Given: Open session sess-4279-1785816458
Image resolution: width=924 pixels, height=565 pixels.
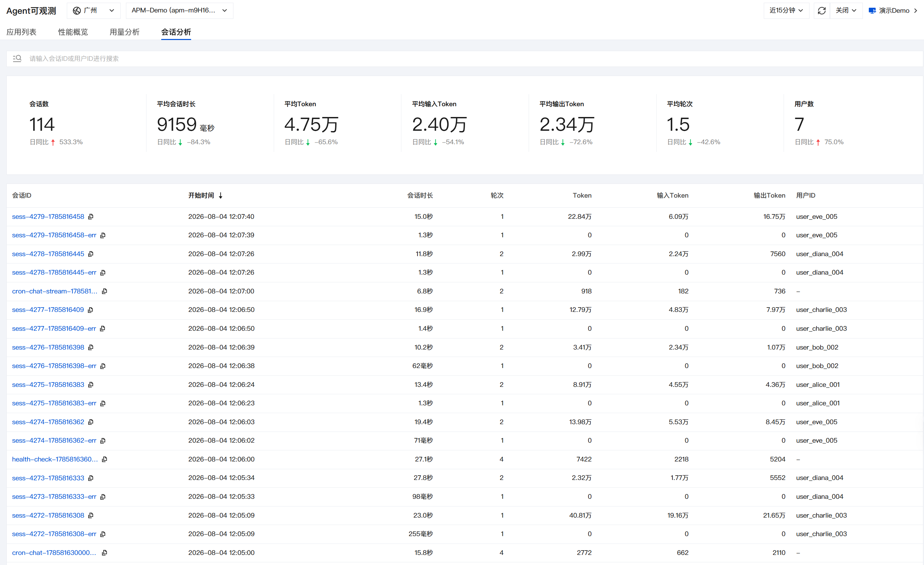Looking at the screenshot, I should point(48,216).
